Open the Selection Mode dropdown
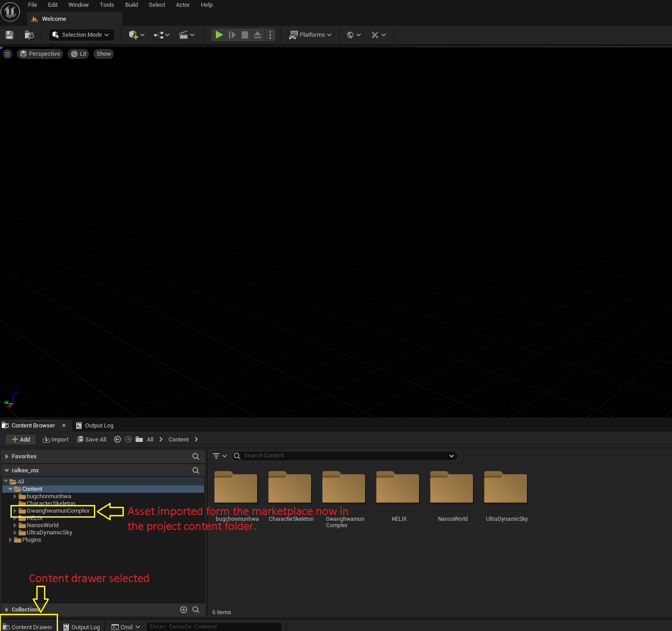Viewport: 672px width, 631px height. (81, 35)
